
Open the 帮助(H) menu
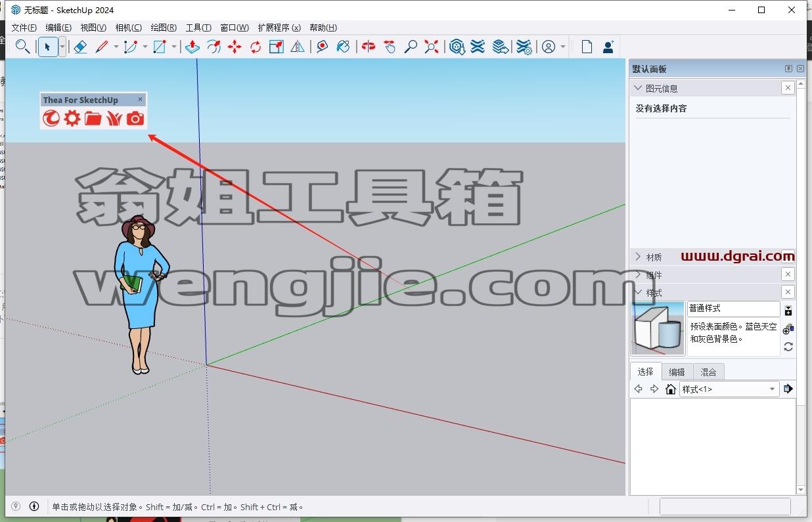(323, 28)
